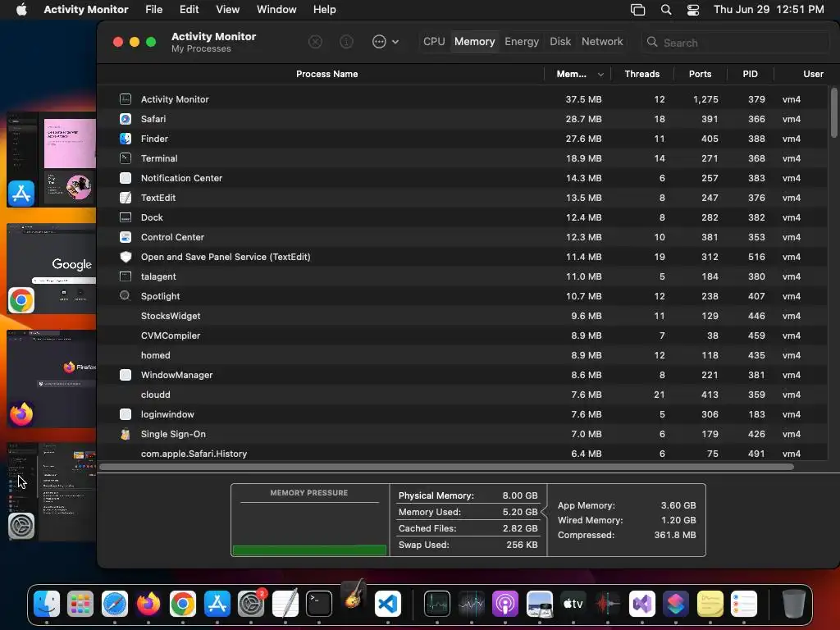
Task: Open the Disk tab
Action: (x=560, y=41)
